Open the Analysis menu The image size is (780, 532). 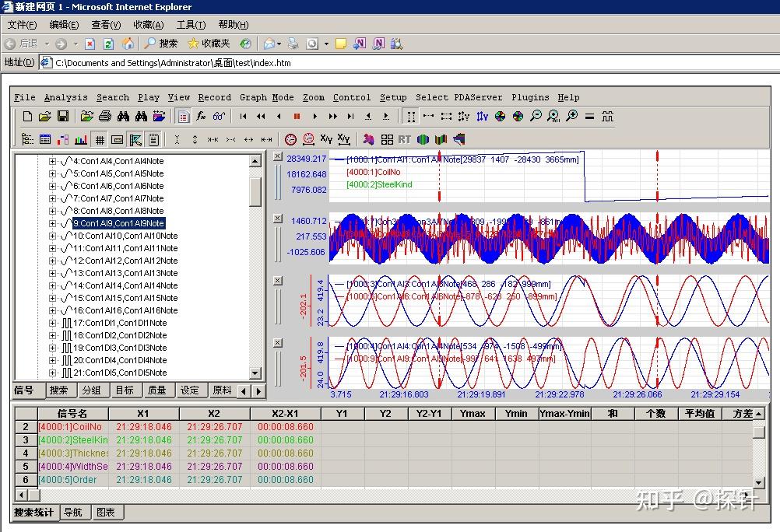click(65, 97)
